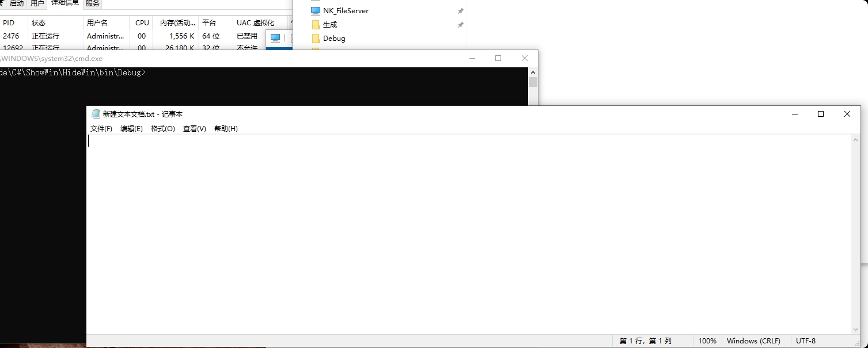This screenshot has width=868, height=348.
Task: Open NK_FileServer from Quick access list
Action: (345, 10)
